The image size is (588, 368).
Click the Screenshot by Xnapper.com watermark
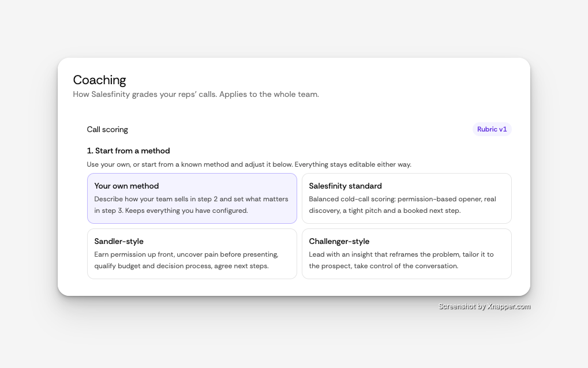(484, 306)
